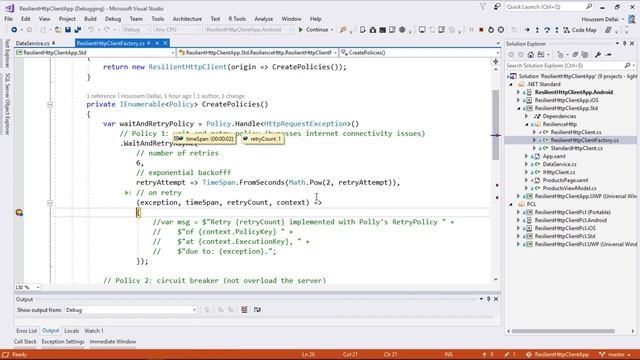This screenshot has width=640, height=360.
Task: Open the Build menu
Action: click(x=90, y=19)
